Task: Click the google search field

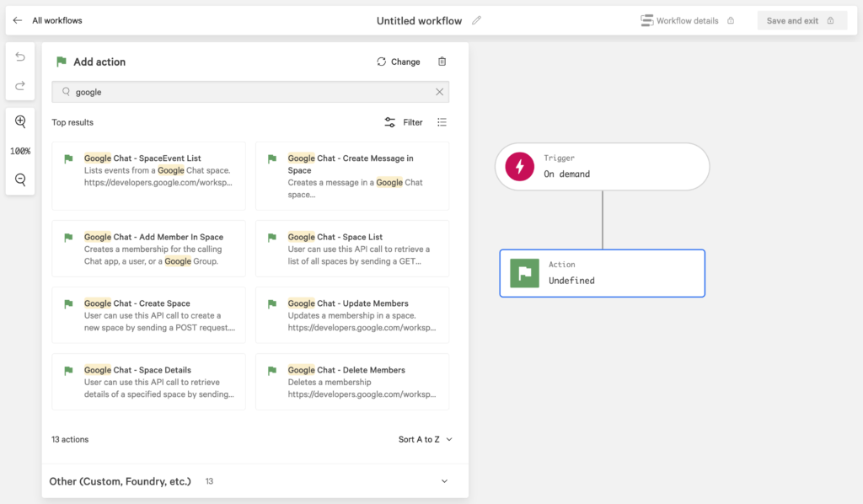Action: coord(250,92)
